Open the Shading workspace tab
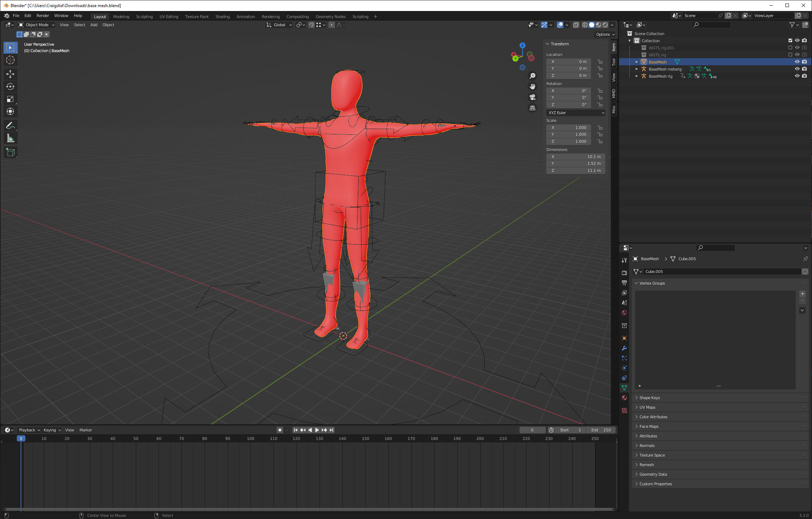 [222, 17]
